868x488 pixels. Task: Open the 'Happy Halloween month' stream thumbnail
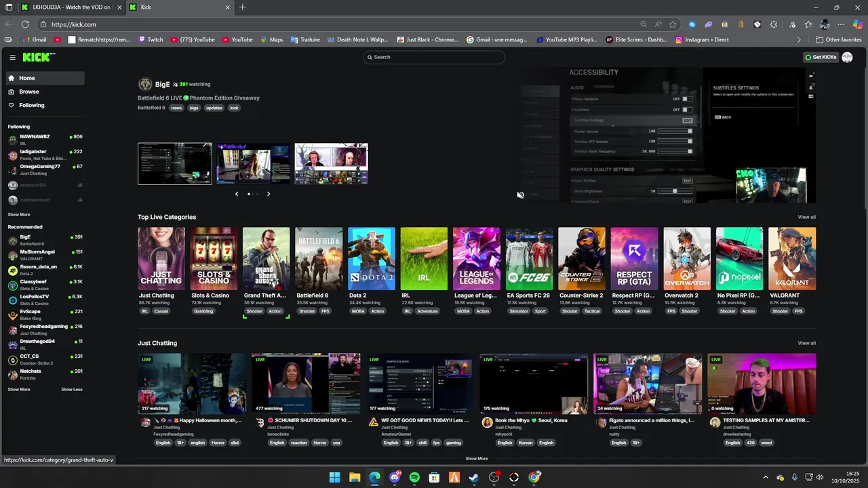coord(193,384)
